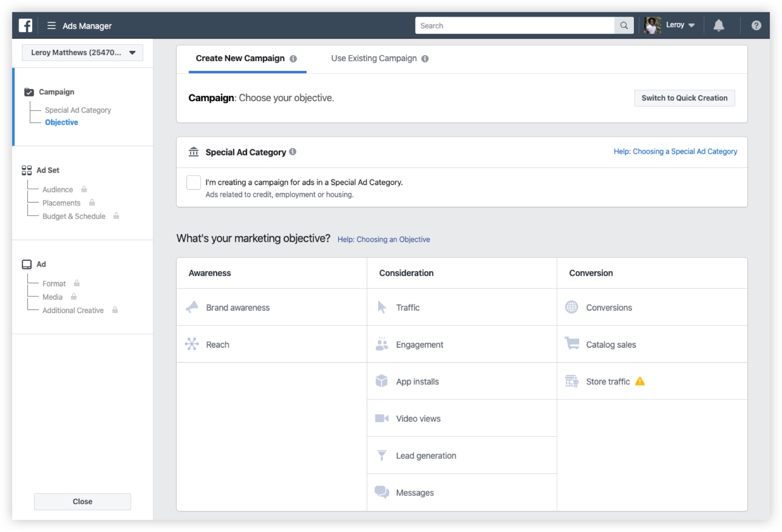
Task: Click the Special Ad Category bank icon
Action: click(x=194, y=152)
